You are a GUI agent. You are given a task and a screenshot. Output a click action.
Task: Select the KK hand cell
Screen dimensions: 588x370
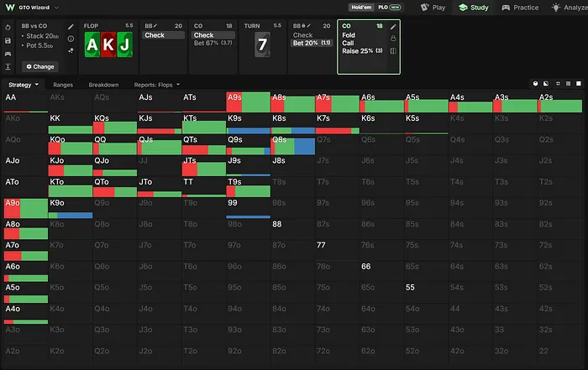(70, 123)
